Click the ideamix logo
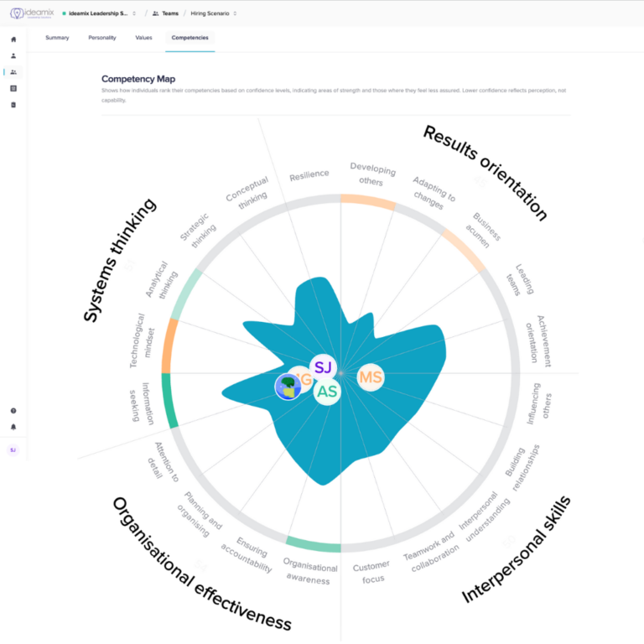The image size is (644, 644). [x=29, y=13]
